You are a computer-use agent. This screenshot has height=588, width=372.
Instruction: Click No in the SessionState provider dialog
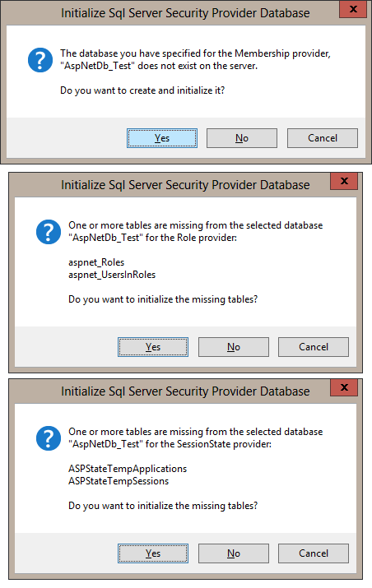coord(234,553)
